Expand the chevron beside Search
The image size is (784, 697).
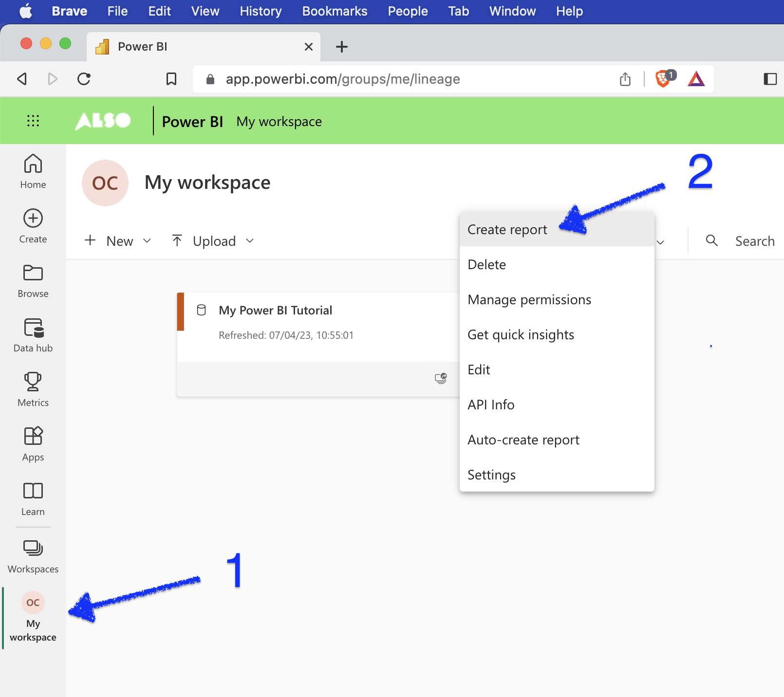coord(661,242)
